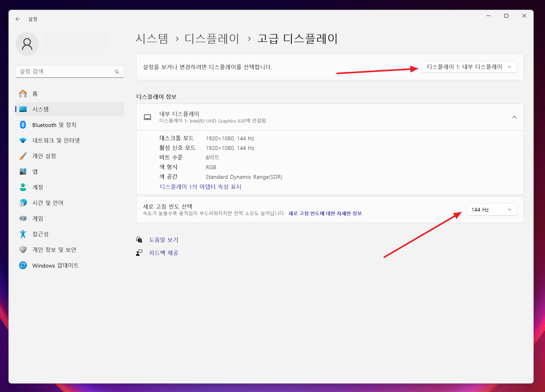The width and height of the screenshot is (545, 392).
Task: Click the network Wi-Fi icon in sidebar
Action: click(23, 140)
